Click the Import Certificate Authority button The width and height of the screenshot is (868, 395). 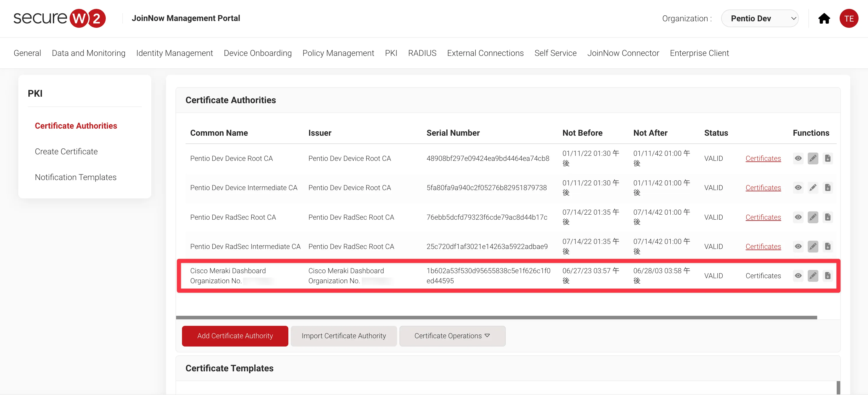coord(344,336)
